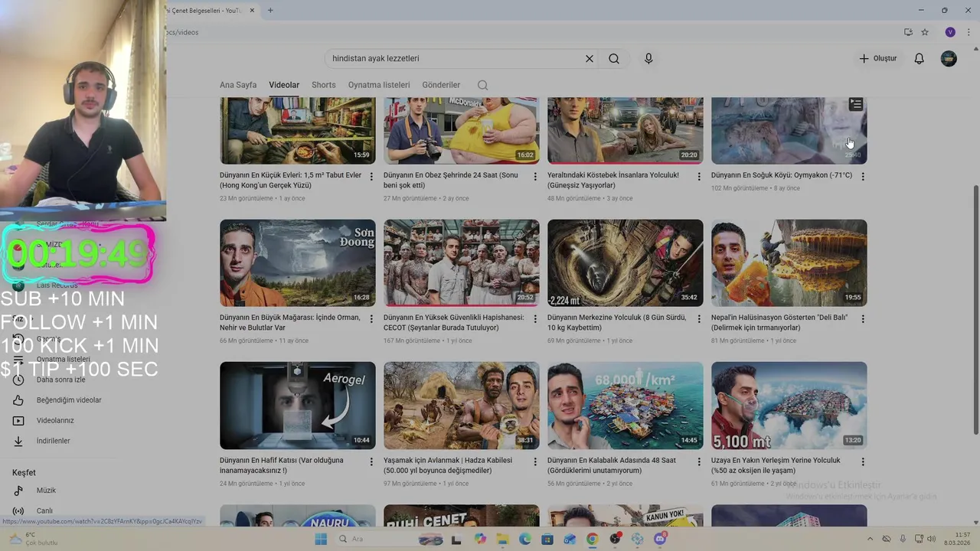Viewport: 980px width, 551px height.
Task: Open the title Dünyanın En Obez Şehrinde 24 Saat
Action: point(451,180)
